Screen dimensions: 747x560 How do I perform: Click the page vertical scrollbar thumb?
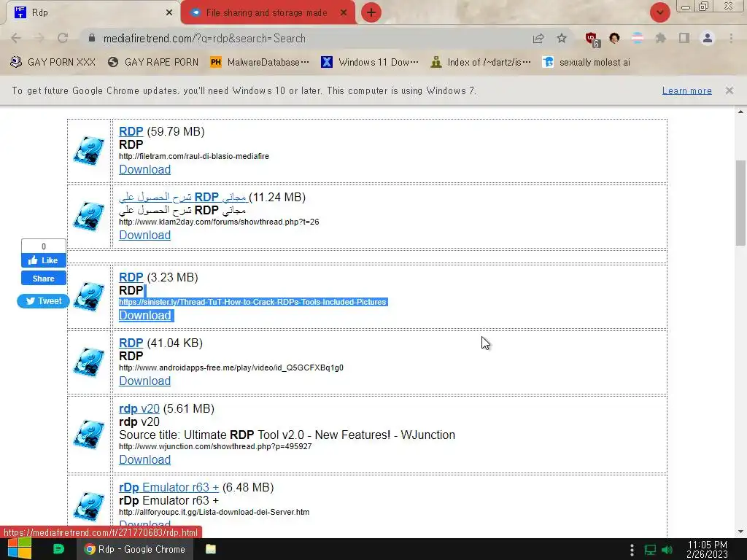pos(740,203)
